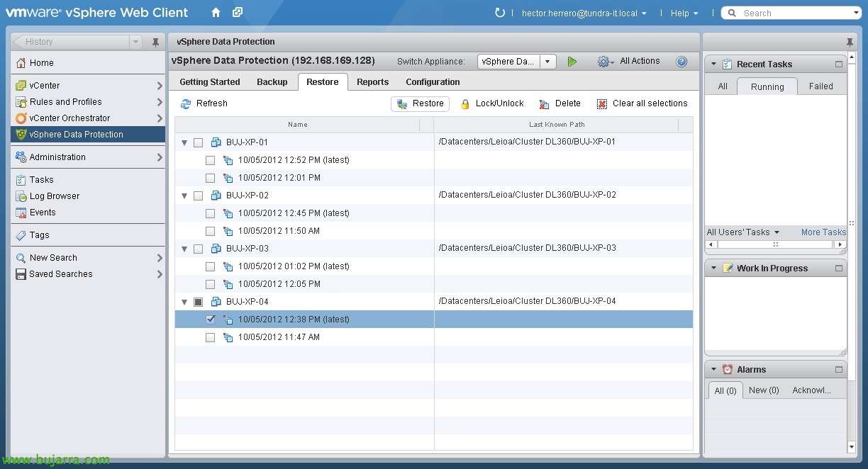This screenshot has width=868, height=469.
Task: Check the 10/05/2012 11:47 AM backup checkbox
Action: pos(211,337)
